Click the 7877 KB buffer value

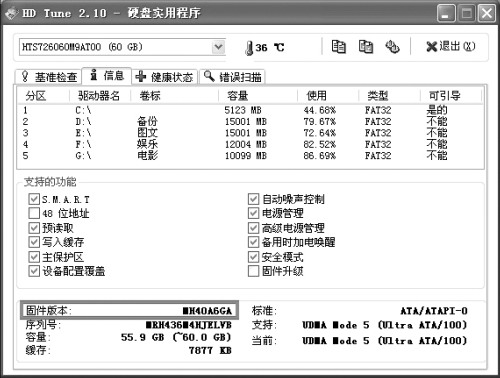pyautogui.click(x=210, y=351)
